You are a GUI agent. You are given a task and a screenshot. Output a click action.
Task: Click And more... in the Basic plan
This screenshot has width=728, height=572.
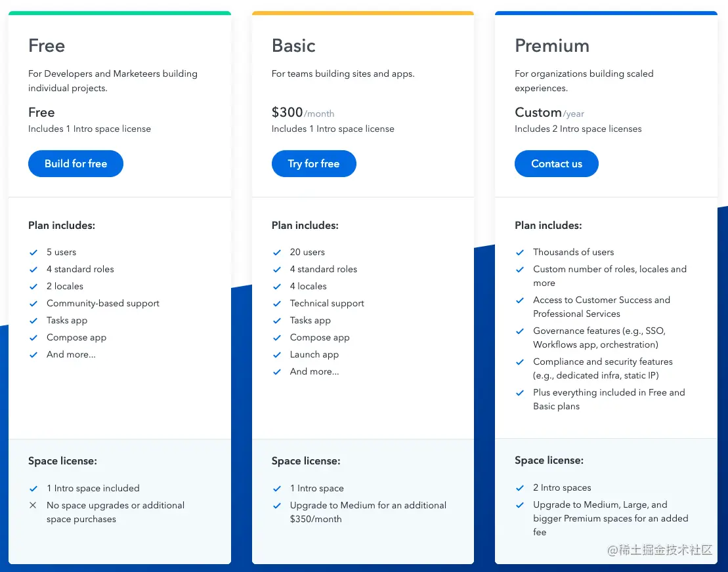click(x=314, y=371)
